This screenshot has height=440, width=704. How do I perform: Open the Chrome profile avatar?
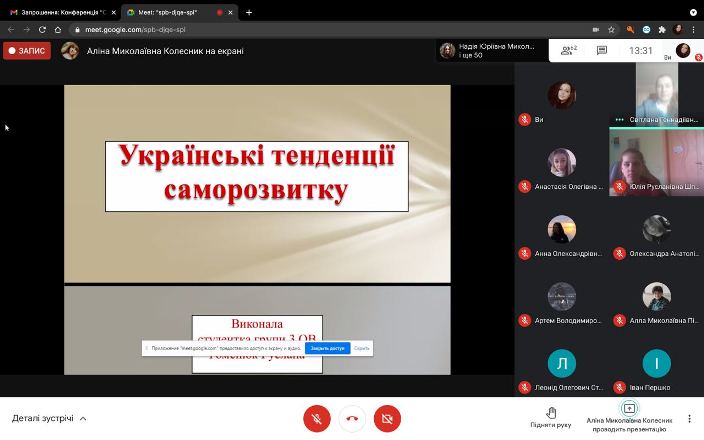(678, 30)
